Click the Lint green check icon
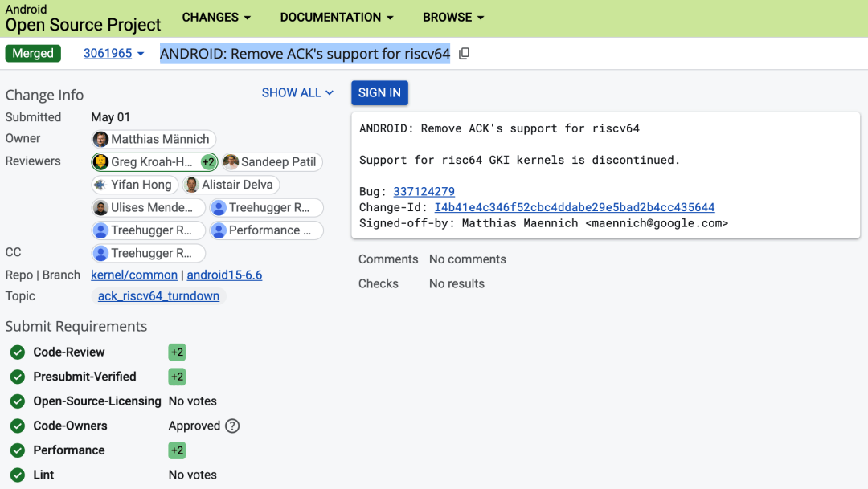Viewport: 868px width, 489px height. (18, 475)
